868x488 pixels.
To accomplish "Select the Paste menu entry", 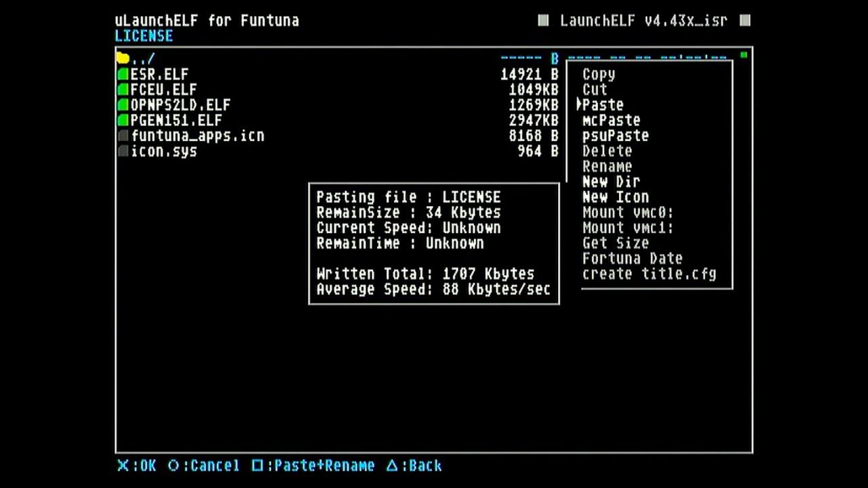I will tap(603, 105).
